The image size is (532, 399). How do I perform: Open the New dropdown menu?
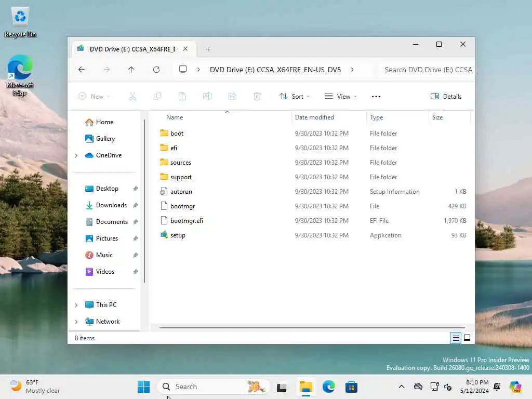(94, 97)
